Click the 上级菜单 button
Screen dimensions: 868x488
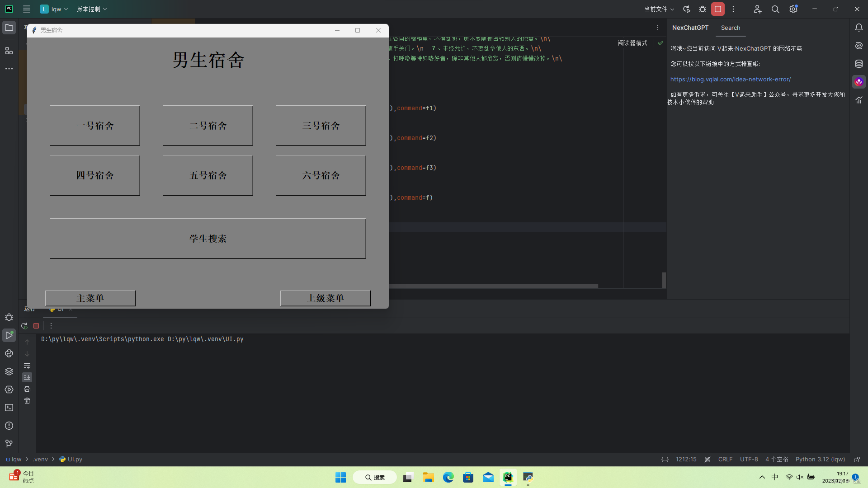pos(325,298)
